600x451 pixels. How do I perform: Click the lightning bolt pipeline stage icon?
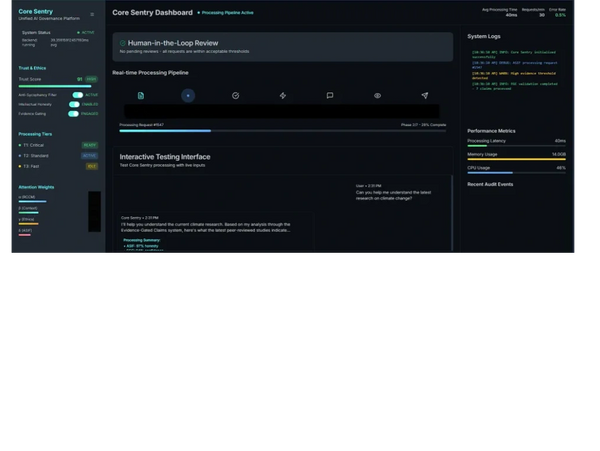(283, 95)
